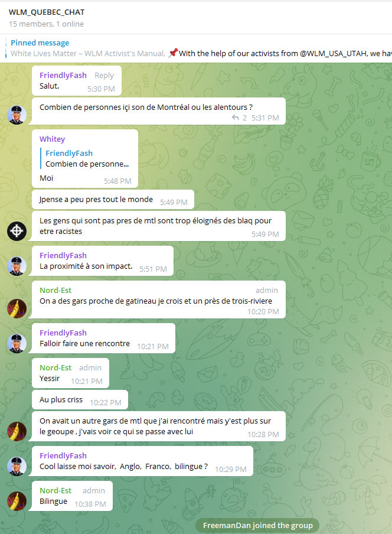This screenshot has width=392, height=534.
Task: Click the reply arrow icon showing 2 replies
Action: 235,118
